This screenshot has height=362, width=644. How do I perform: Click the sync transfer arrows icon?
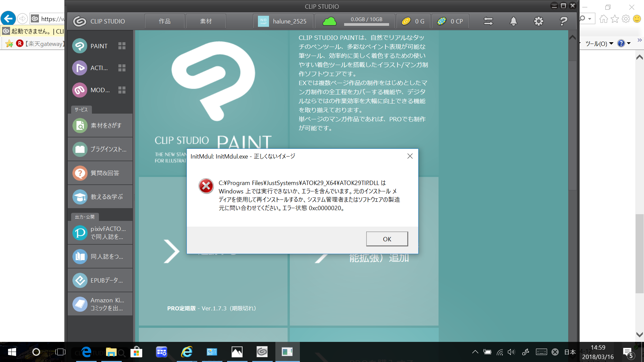(x=488, y=21)
